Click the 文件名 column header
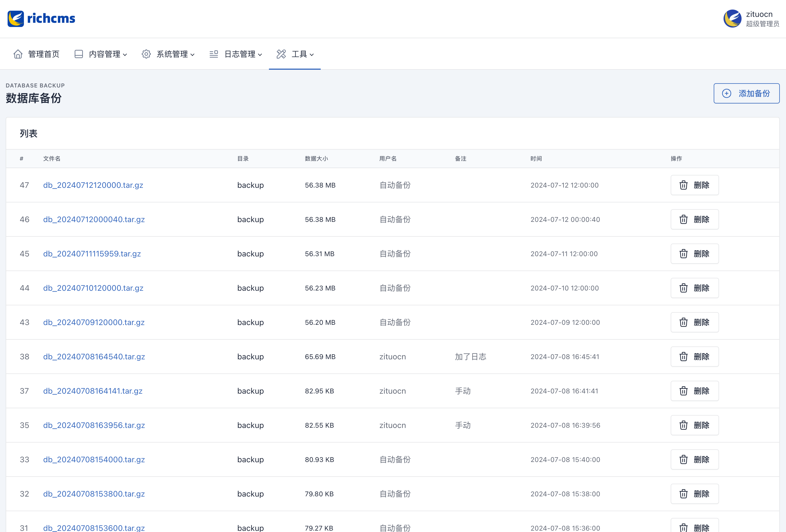 click(x=52, y=159)
